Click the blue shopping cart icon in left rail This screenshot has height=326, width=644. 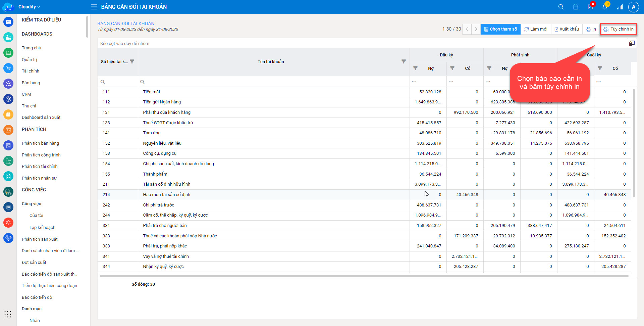click(8, 68)
